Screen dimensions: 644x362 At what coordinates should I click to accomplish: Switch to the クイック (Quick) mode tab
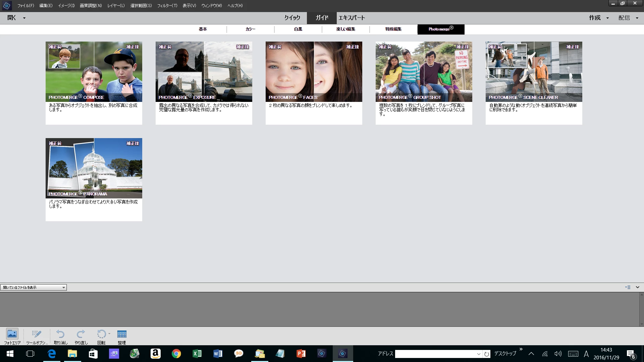coord(292,18)
